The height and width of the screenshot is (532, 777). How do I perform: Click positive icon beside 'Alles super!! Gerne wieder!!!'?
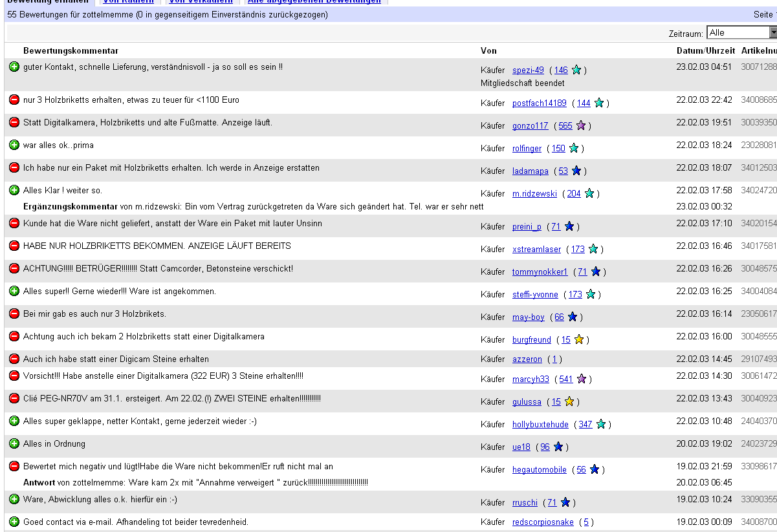(14, 291)
